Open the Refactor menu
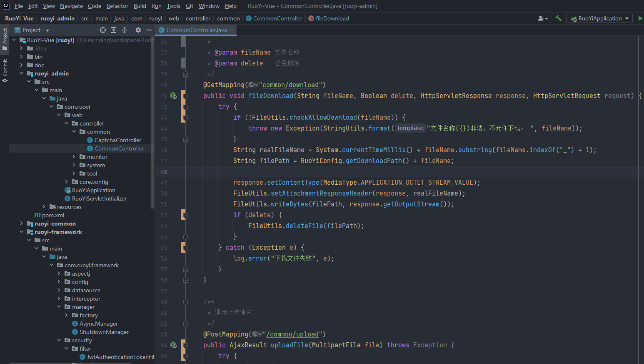Image resolution: width=644 pixels, height=364 pixels. (117, 6)
